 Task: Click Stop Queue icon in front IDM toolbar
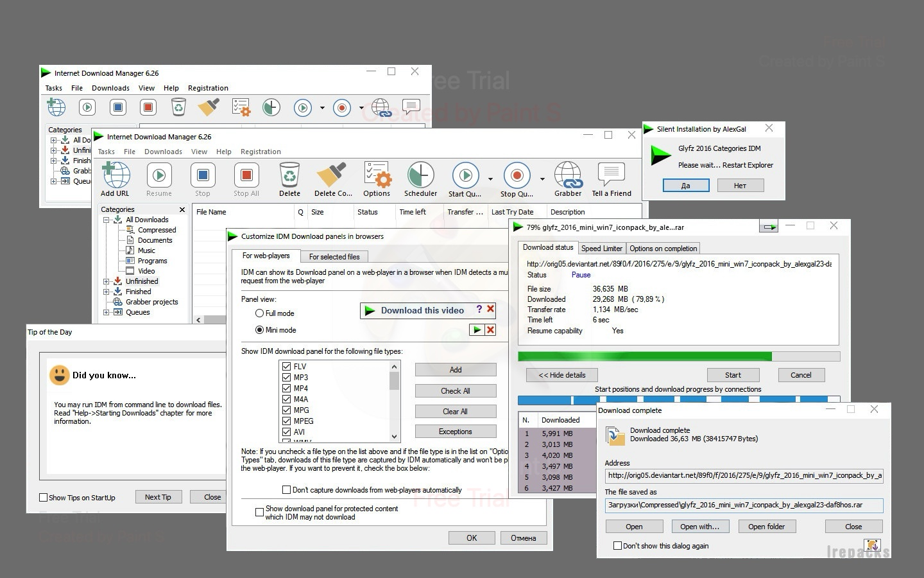[x=517, y=175]
